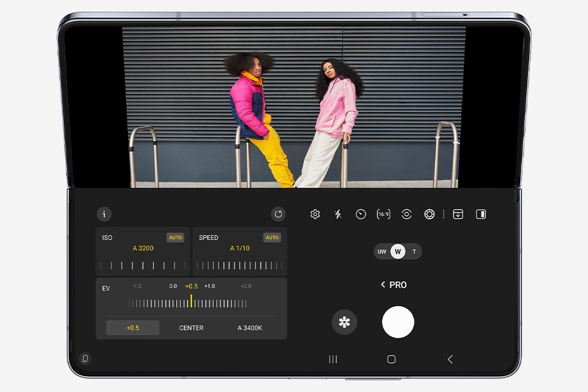Switch to UW ultra-wide lens
The height and width of the screenshot is (392, 588).
[382, 252]
